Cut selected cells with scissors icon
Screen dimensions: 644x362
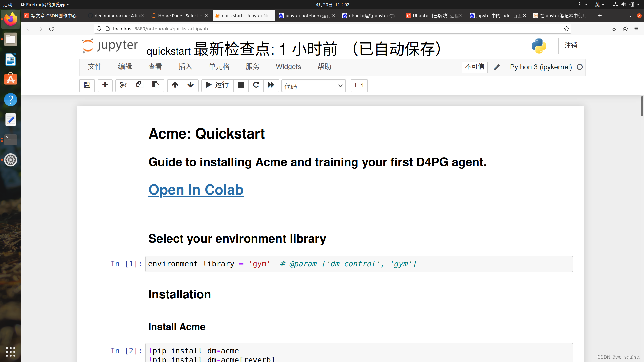pos(124,85)
